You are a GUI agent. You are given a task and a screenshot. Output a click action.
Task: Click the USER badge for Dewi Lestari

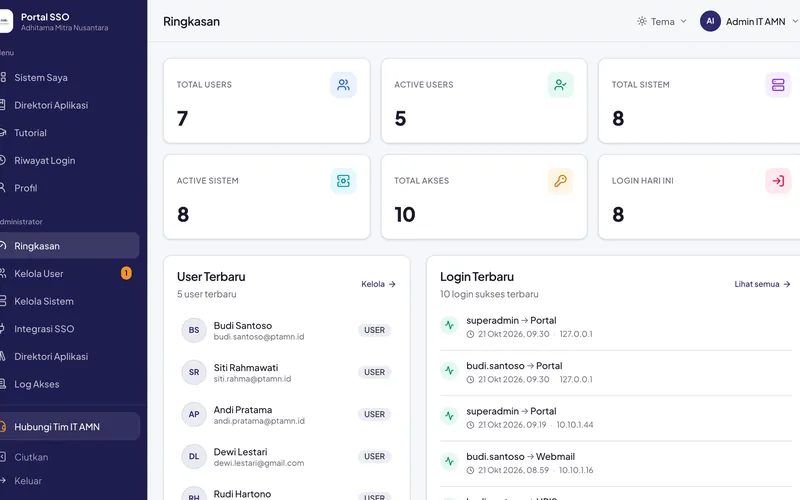[374, 457]
